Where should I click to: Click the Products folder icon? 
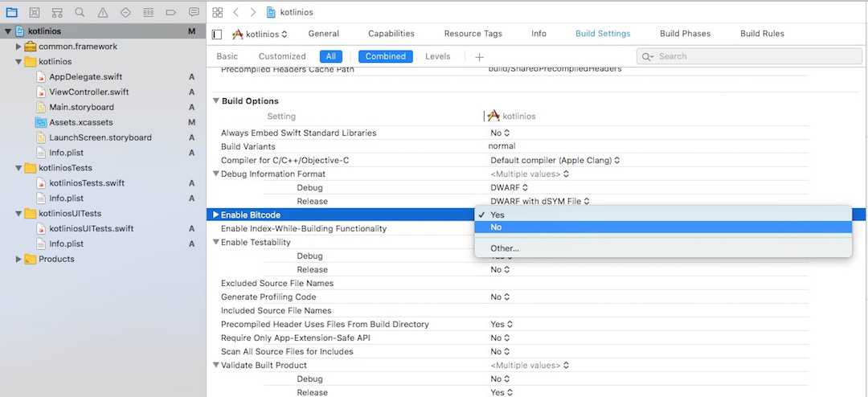(x=31, y=259)
